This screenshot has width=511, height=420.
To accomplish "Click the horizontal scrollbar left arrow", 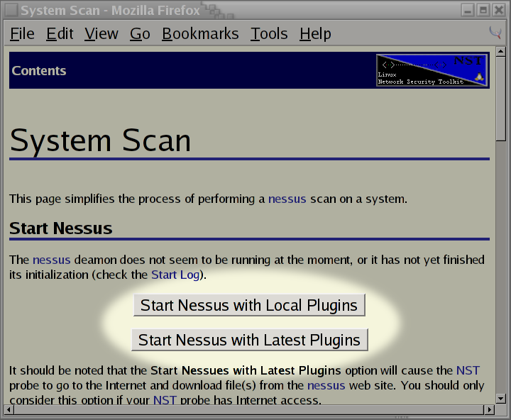I will tap(9, 409).
